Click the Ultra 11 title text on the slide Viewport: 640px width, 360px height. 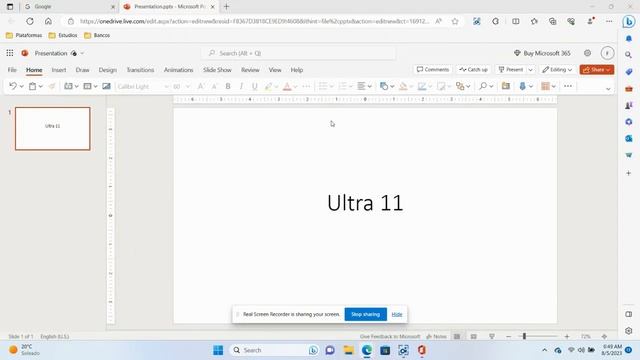point(365,203)
